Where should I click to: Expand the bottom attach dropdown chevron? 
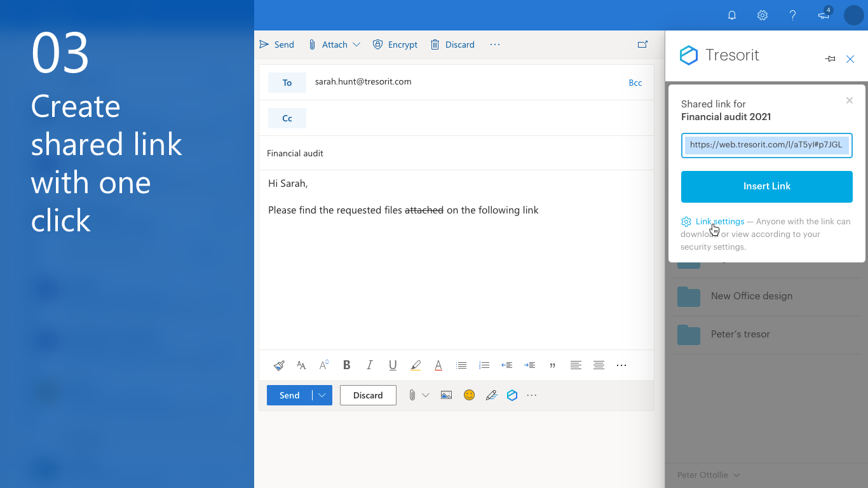426,395
